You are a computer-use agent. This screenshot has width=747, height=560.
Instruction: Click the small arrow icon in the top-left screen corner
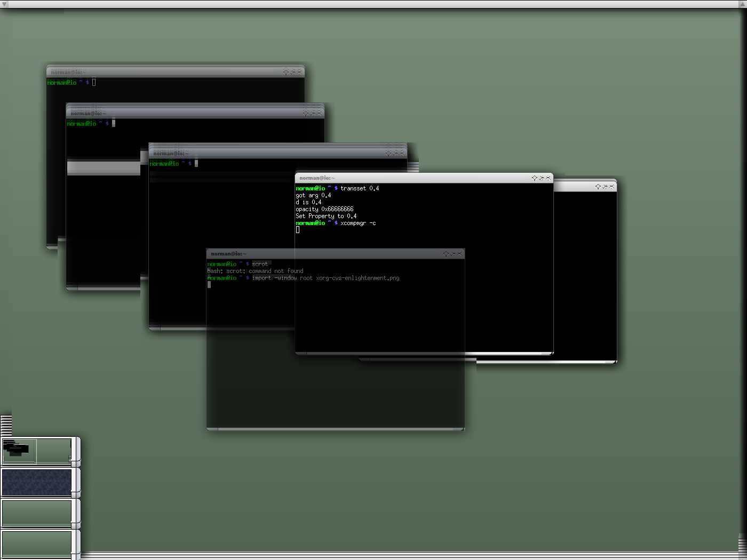(x=4, y=4)
